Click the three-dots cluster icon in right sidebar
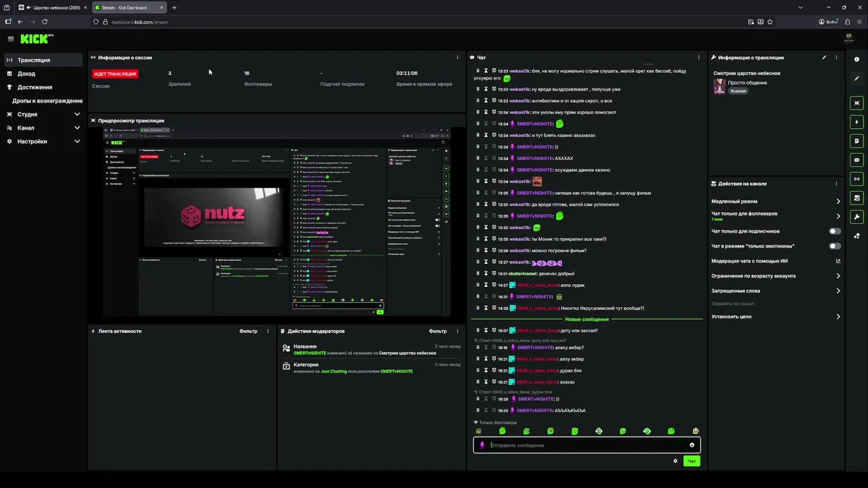 856,236
